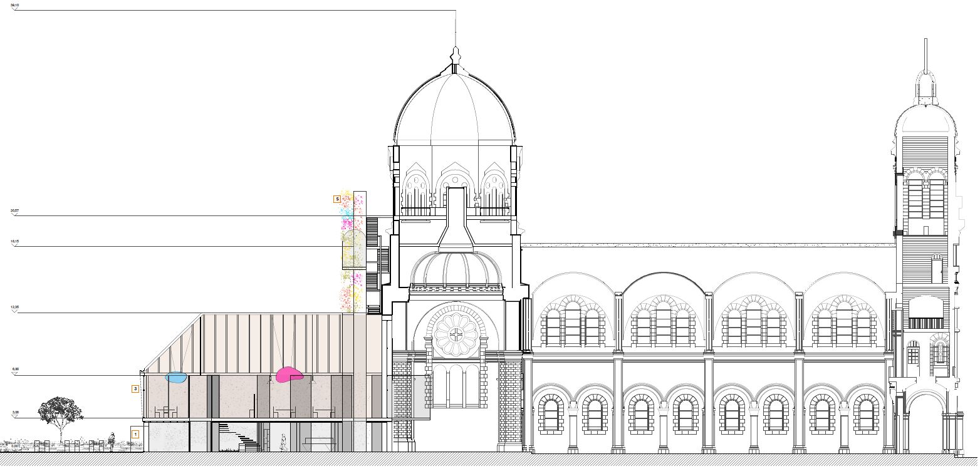Select the 18,15 elevation level marker
The width and height of the screenshot is (980, 471).
(x=14, y=242)
